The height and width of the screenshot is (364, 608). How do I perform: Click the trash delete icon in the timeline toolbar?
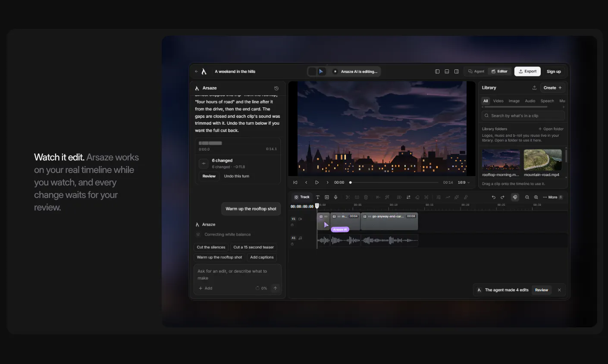pos(366,197)
